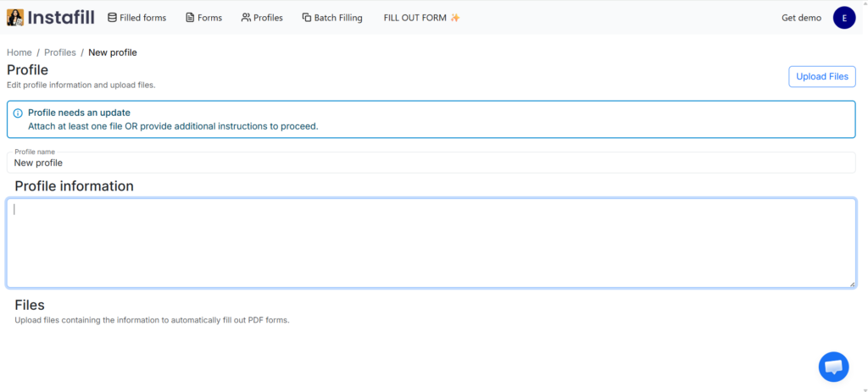Open the user avatar 'E' menu
This screenshot has height=392, width=868.
pos(844,18)
